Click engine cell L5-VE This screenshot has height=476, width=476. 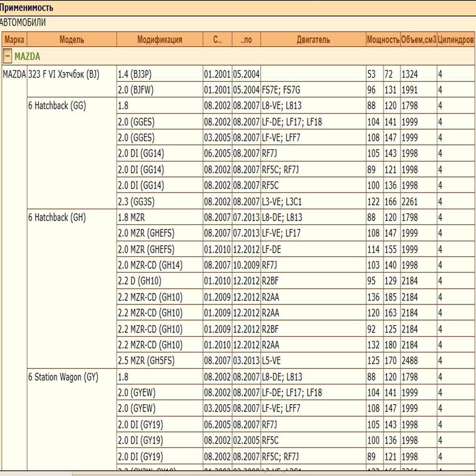(x=313, y=360)
